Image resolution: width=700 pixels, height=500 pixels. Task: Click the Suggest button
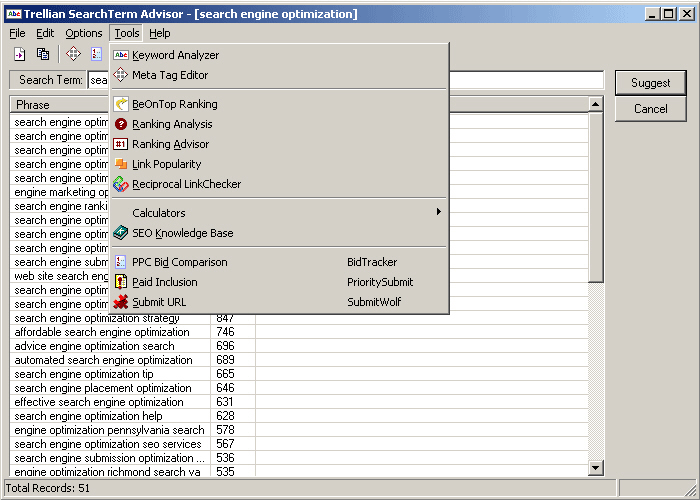[650, 83]
